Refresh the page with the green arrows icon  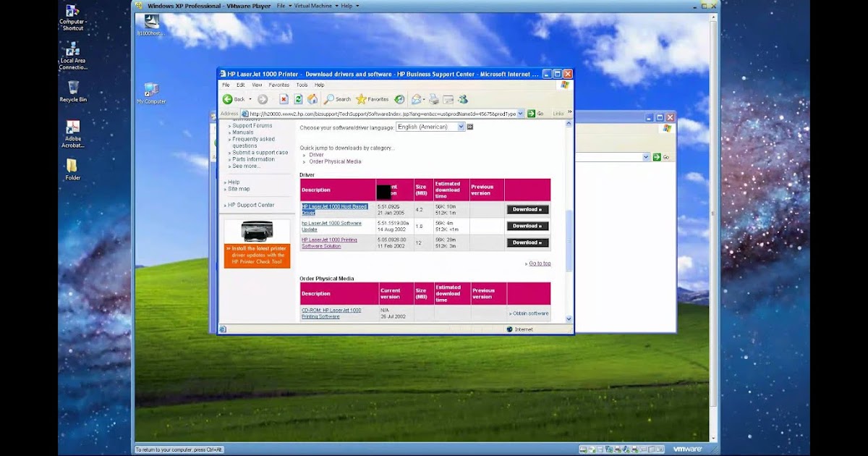tap(298, 99)
